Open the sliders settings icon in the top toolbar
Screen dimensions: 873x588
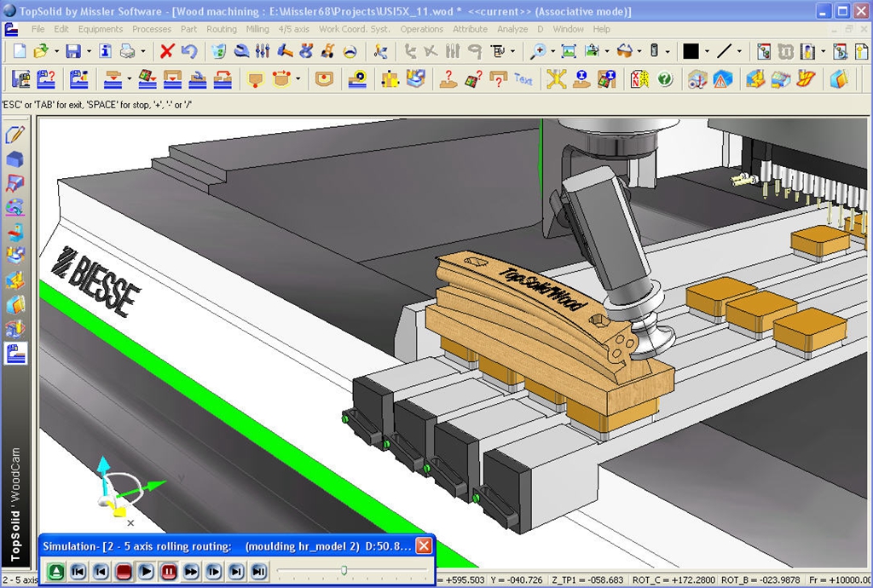(263, 52)
